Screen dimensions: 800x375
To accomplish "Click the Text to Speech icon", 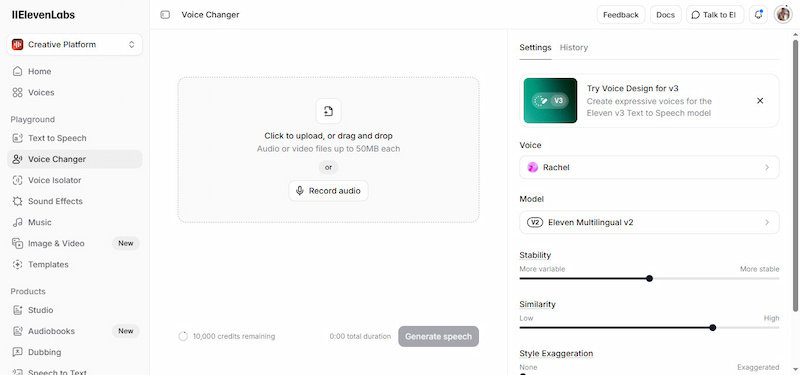I will click(17, 138).
